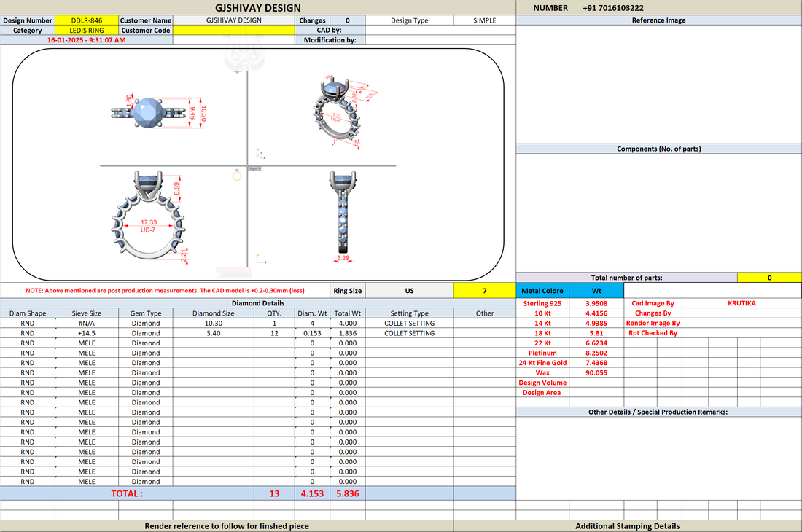Select the yellow Customer Code cell
This screenshot has height=532, width=802.
point(234,30)
